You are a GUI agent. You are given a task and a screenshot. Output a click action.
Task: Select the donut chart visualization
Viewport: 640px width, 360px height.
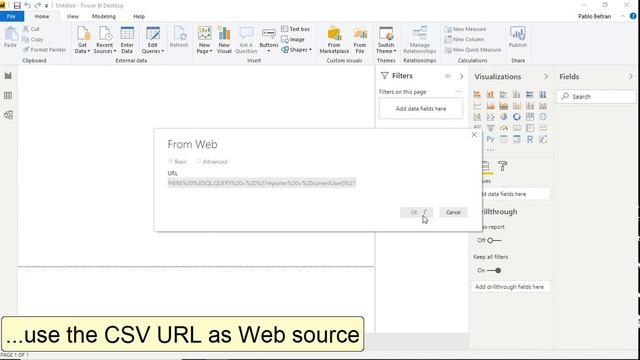(517, 117)
